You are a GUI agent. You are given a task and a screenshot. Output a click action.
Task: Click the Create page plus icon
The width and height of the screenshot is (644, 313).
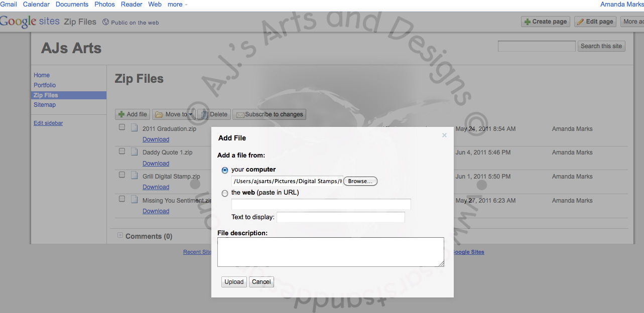528,22
